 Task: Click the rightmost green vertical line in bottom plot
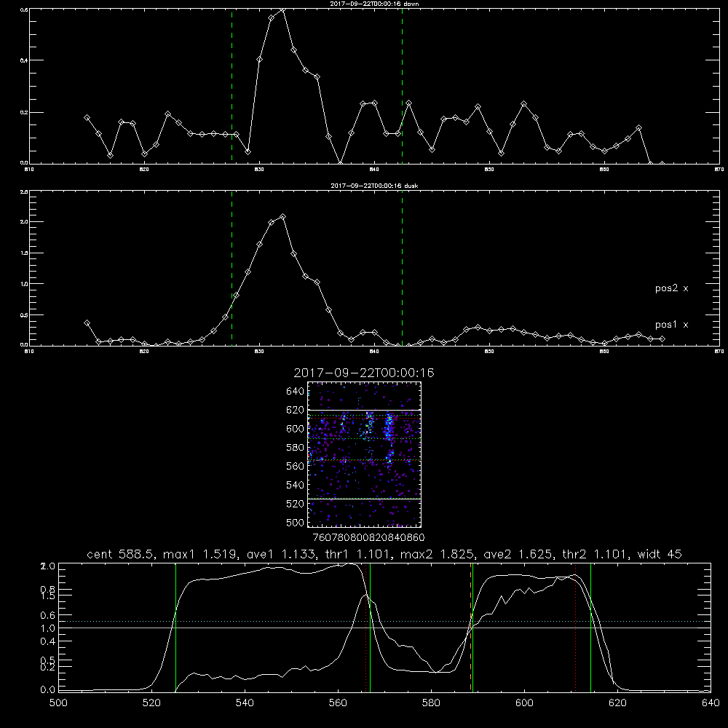click(x=590, y=628)
